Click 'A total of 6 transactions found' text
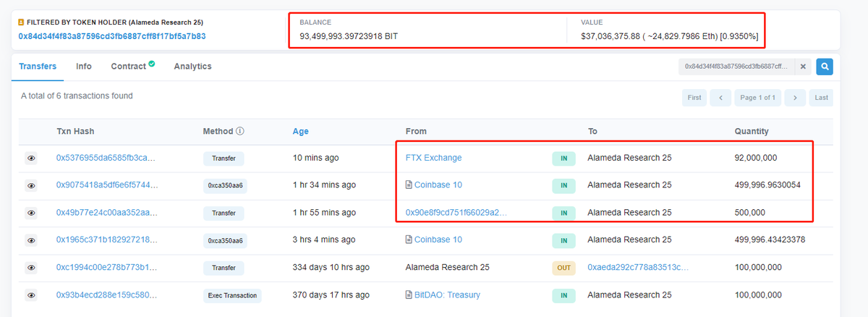This screenshot has height=317, width=868. point(77,96)
